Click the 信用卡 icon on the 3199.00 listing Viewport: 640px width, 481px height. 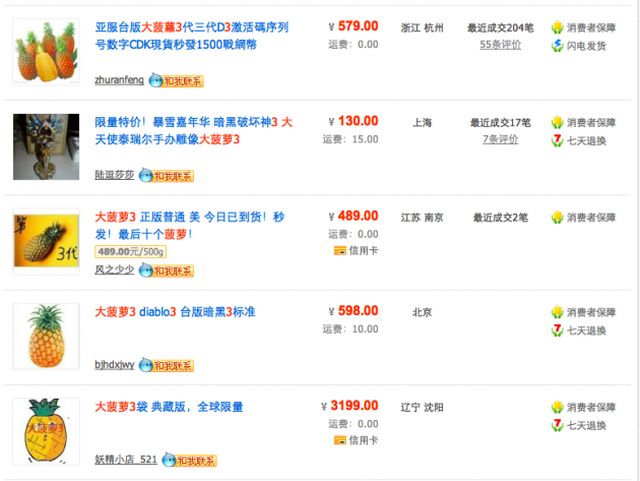(x=340, y=441)
